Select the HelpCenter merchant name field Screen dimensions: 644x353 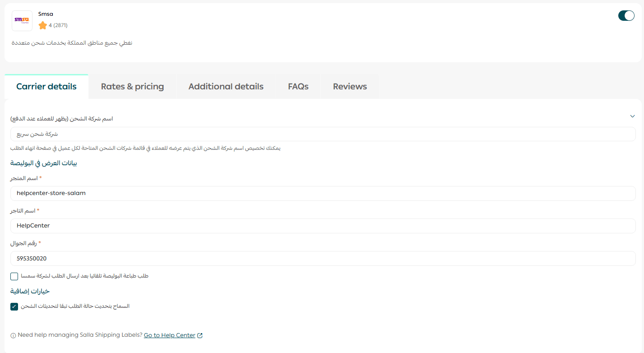[x=322, y=226]
